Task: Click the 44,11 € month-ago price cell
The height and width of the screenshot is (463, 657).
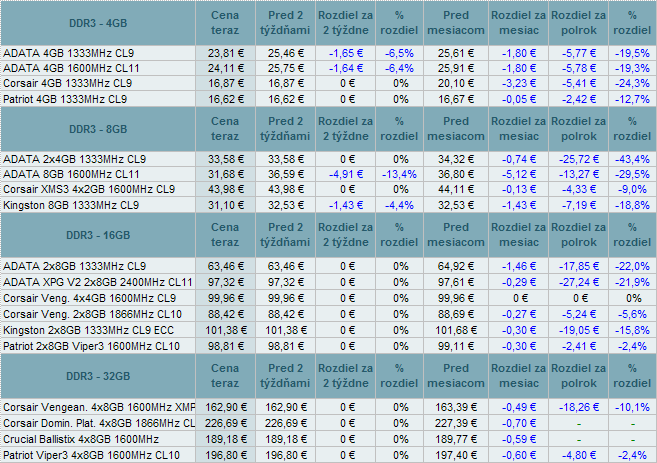Action: (x=456, y=189)
